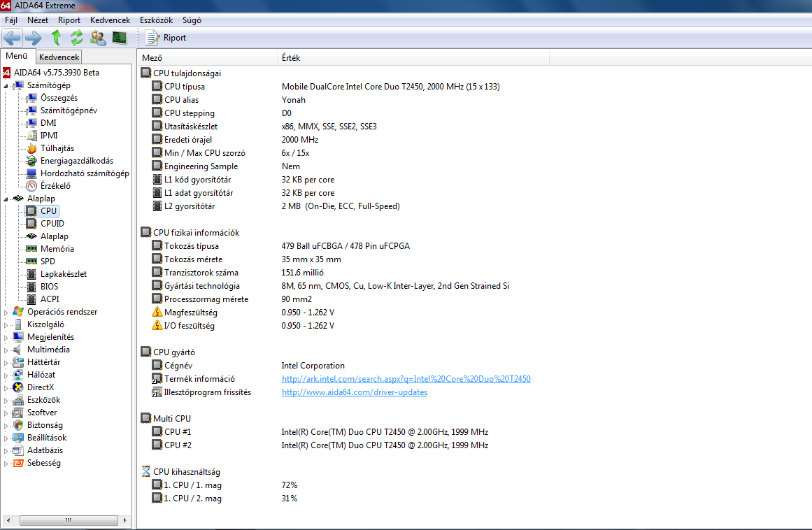Select the IPMI tree item
Image resolution: width=812 pixels, height=530 pixels.
[x=49, y=136]
